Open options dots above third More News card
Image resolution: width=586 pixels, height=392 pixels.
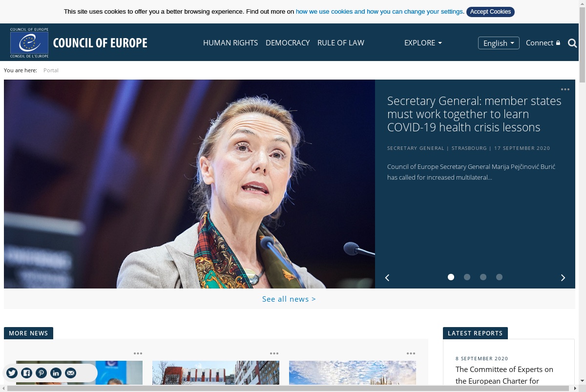411,353
